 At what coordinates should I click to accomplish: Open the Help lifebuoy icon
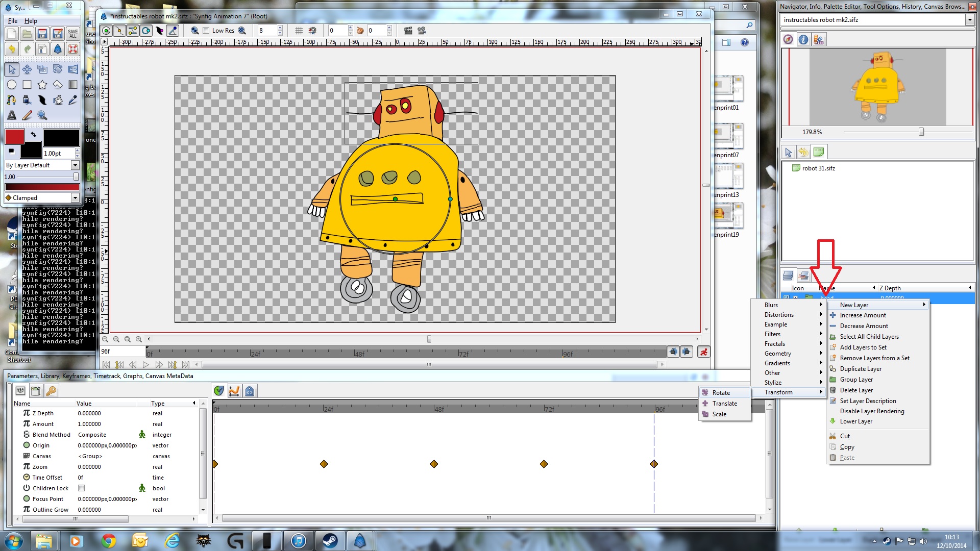[x=73, y=49]
